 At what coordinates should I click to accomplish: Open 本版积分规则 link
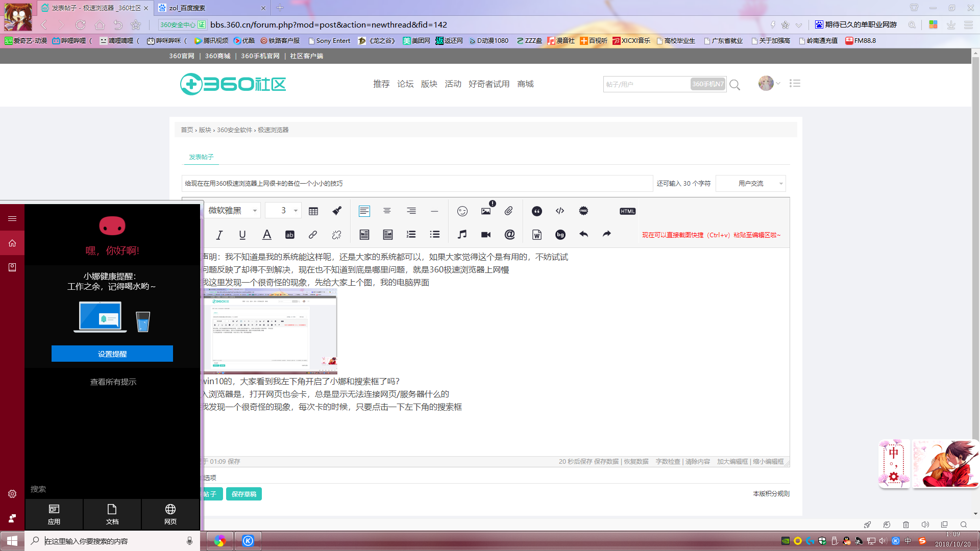(771, 494)
